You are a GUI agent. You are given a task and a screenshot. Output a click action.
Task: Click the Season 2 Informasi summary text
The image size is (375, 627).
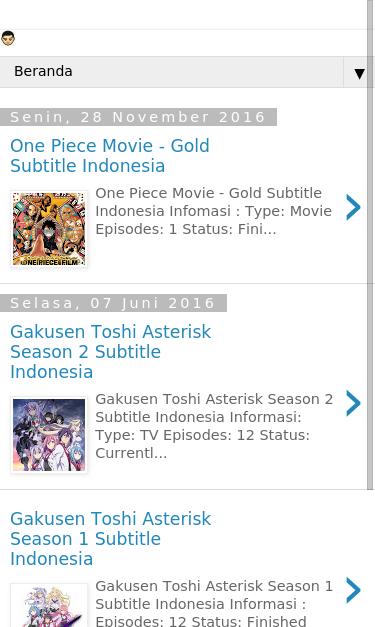(214, 426)
